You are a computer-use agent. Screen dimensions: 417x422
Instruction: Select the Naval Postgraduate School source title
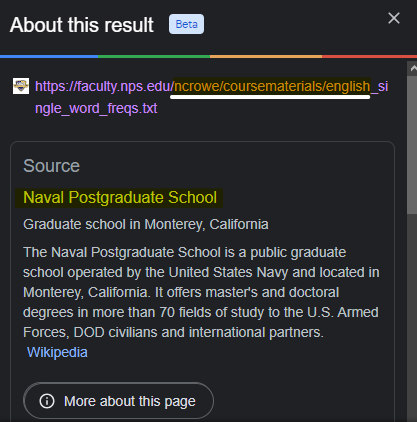pyautogui.click(x=120, y=197)
